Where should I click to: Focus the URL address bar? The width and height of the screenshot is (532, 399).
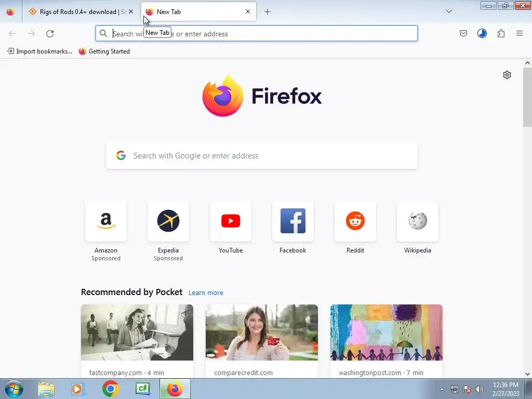pos(257,34)
